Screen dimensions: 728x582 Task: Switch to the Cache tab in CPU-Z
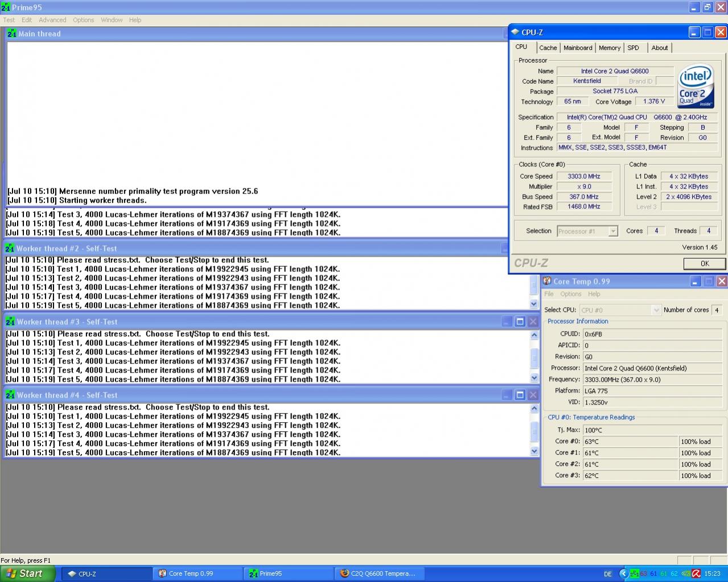click(x=548, y=48)
